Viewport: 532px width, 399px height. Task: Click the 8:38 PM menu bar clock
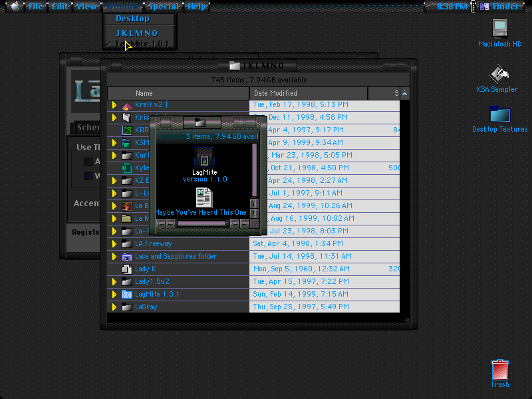click(x=452, y=7)
